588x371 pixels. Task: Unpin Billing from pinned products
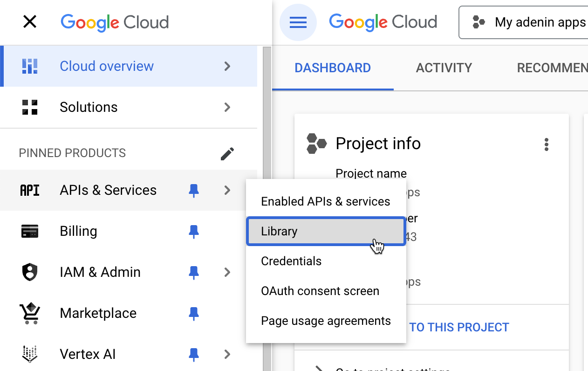(x=194, y=231)
